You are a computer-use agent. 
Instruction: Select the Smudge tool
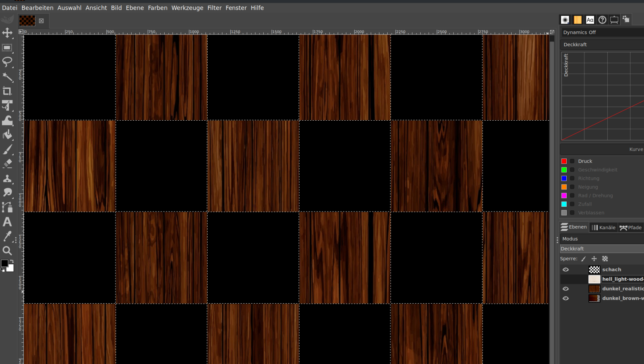[x=7, y=193]
